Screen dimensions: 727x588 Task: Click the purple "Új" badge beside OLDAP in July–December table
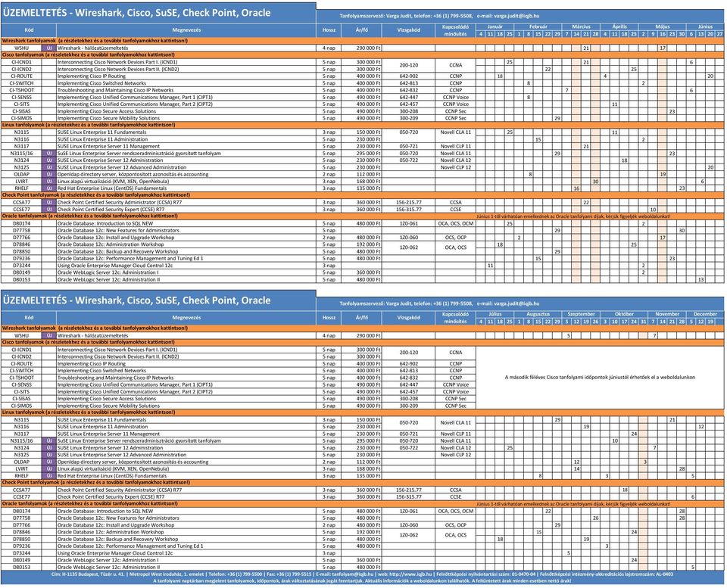tap(48, 462)
